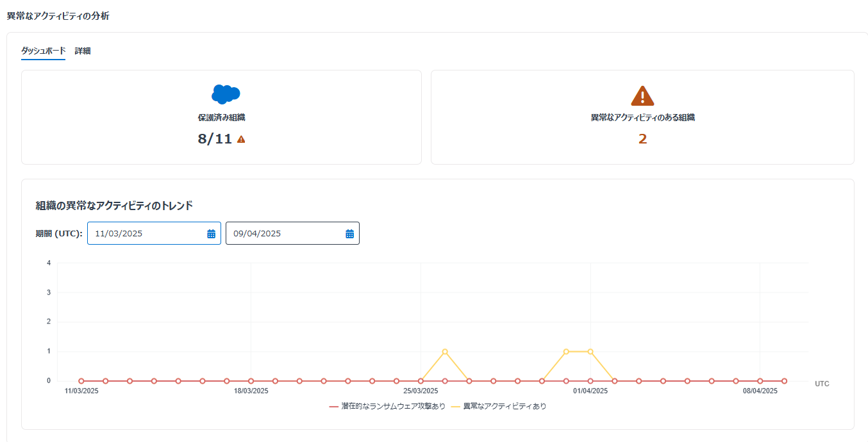Select the yellow data point at value 1 on 01/04/2025

pyautogui.click(x=590, y=352)
